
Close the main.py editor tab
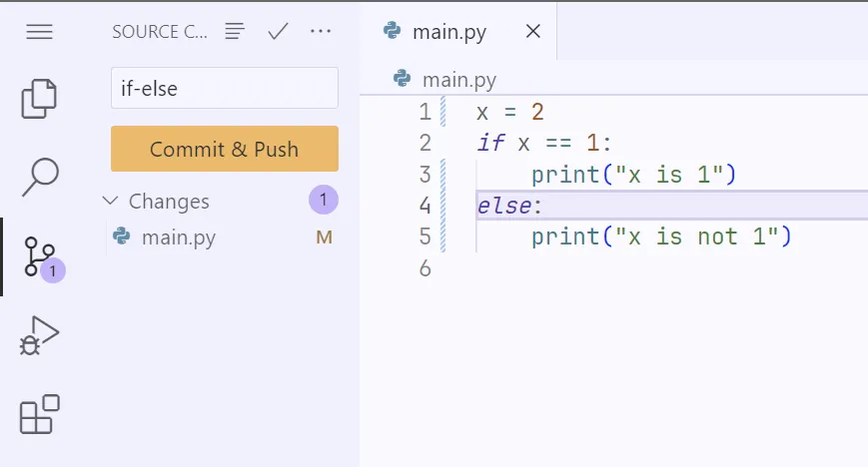532,32
